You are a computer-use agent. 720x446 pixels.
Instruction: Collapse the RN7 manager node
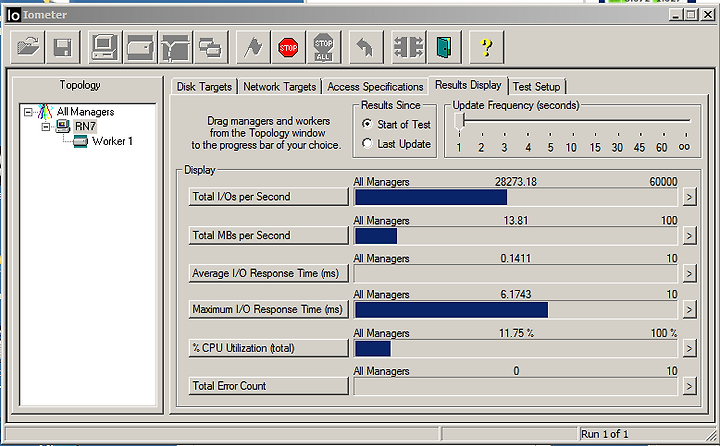click(x=45, y=126)
